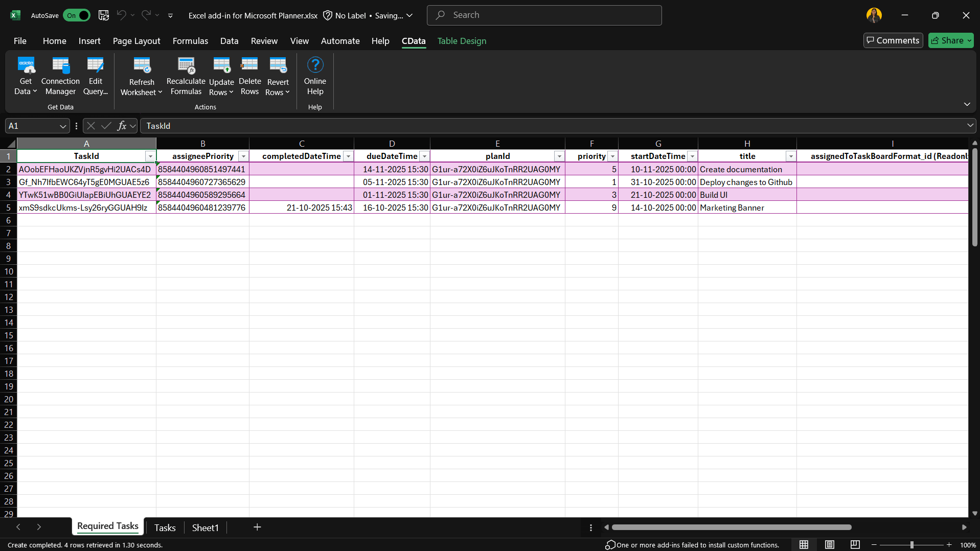Click the zoom slider handle
Screen dimensions: 980x551
[911, 545]
